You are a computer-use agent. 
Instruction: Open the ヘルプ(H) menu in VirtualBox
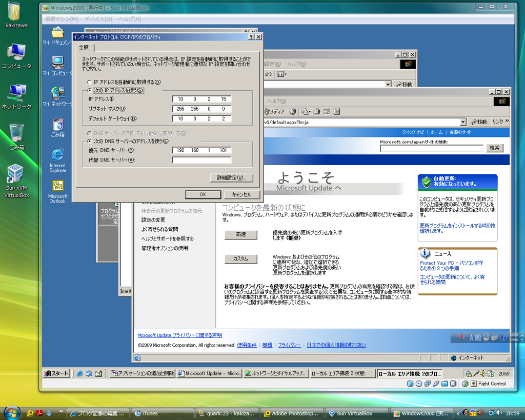pos(130,19)
